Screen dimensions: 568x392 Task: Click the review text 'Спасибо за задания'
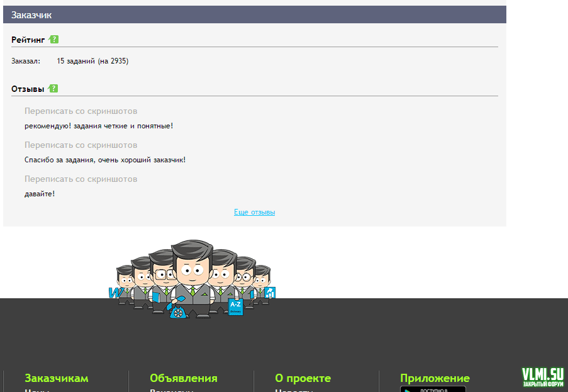[104, 160]
